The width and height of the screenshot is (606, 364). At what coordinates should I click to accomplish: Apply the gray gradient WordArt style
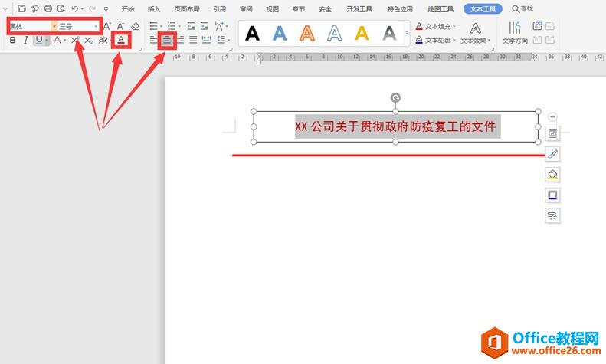coord(389,33)
